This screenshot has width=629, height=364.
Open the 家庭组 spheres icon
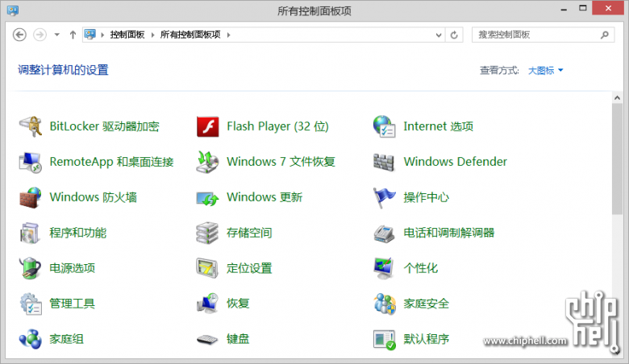click(x=31, y=339)
